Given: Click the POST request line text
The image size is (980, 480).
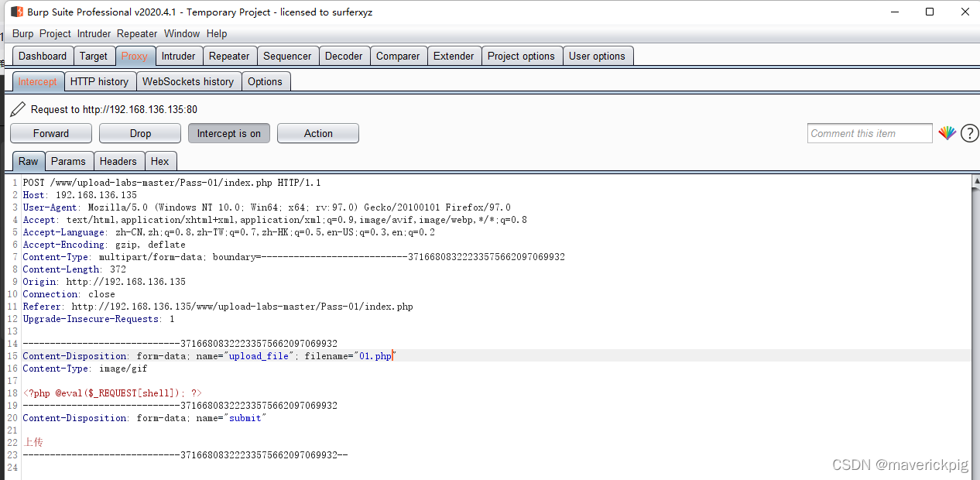Looking at the screenshot, I should coord(172,183).
